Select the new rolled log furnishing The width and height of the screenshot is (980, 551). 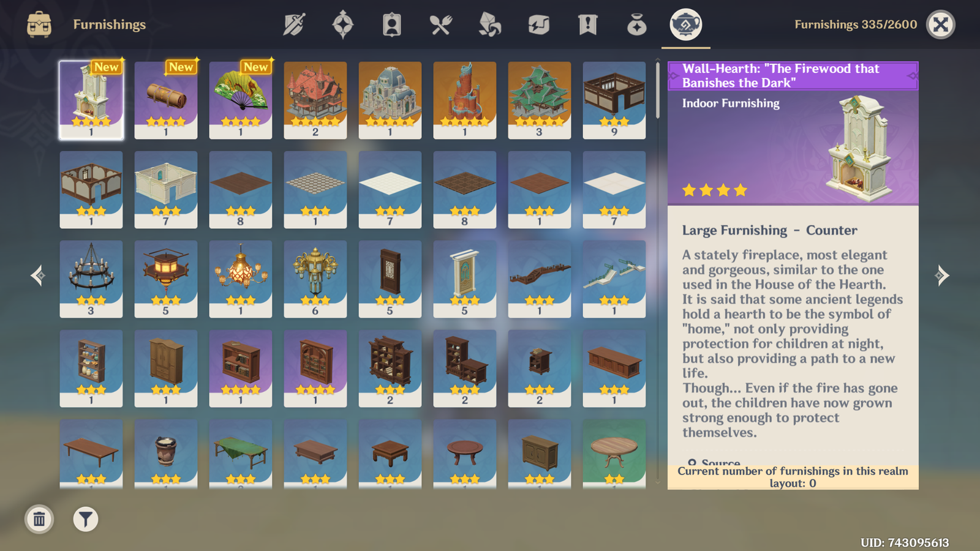click(x=166, y=100)
